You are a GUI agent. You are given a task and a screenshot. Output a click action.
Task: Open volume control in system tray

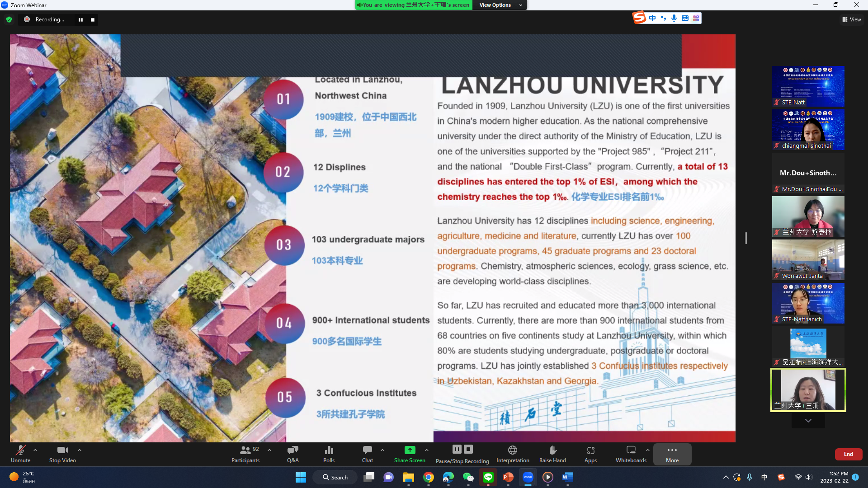coord(809,477)
